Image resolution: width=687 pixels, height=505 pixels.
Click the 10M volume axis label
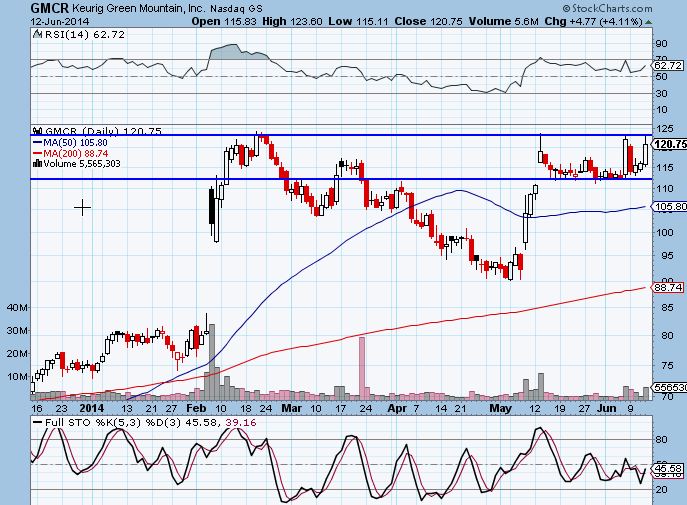pos(18,376)
